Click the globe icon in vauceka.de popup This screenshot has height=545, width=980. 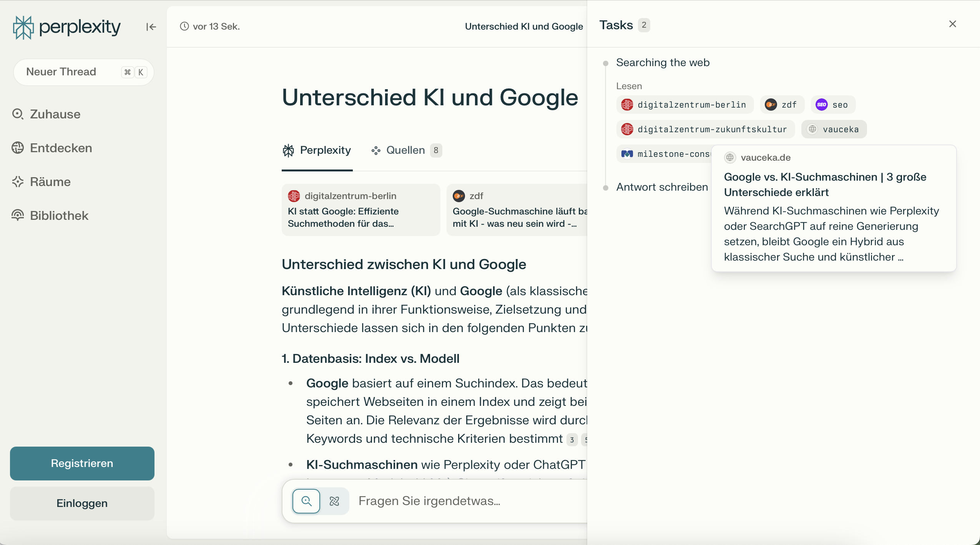730,158
